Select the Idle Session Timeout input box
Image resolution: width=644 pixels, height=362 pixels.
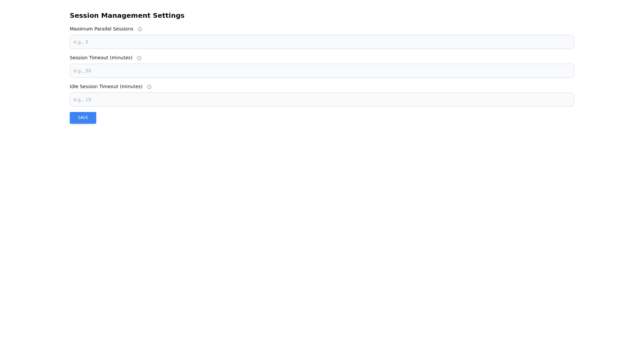(x=322, y=100)
